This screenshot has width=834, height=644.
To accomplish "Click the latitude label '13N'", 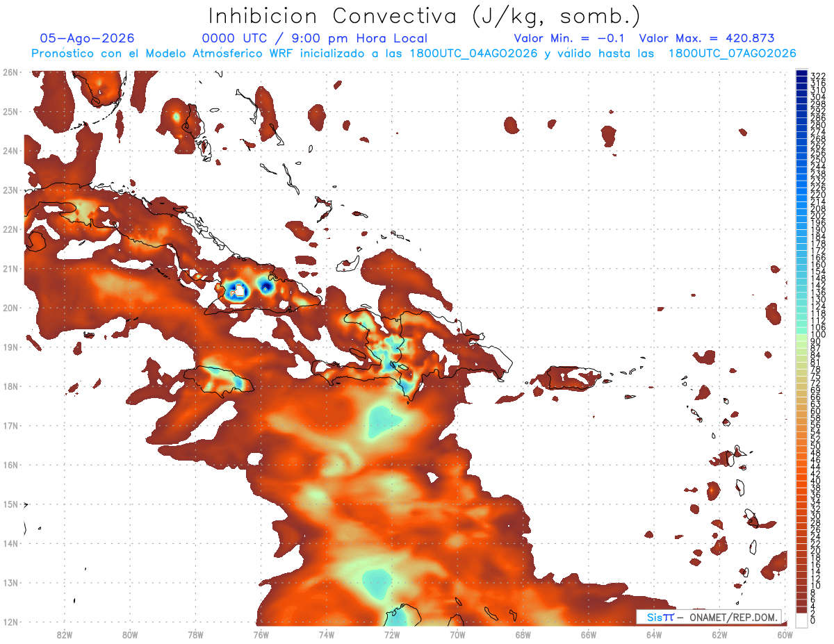I will coord(10,582).
